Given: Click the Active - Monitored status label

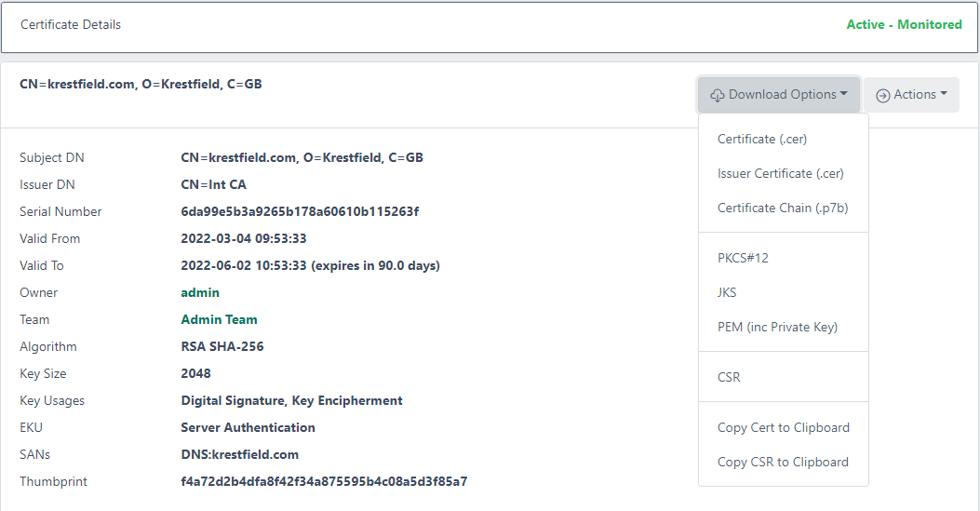Looking at the screenshot, I should coord(904,25).
